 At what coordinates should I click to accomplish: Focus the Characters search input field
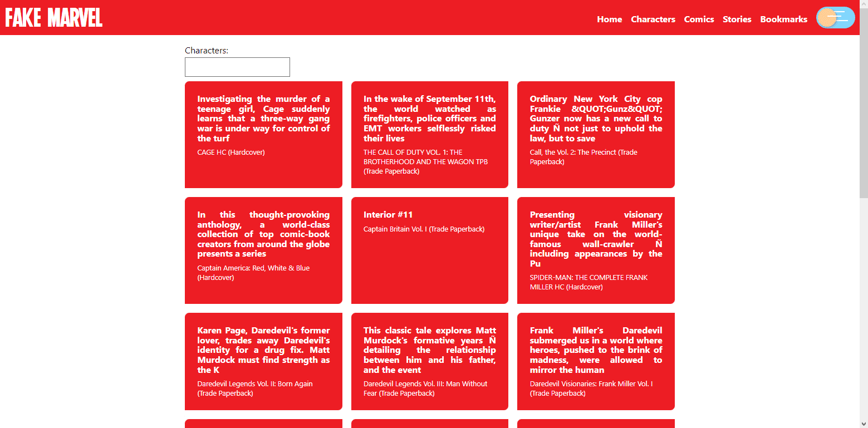(x=237, y=67)
